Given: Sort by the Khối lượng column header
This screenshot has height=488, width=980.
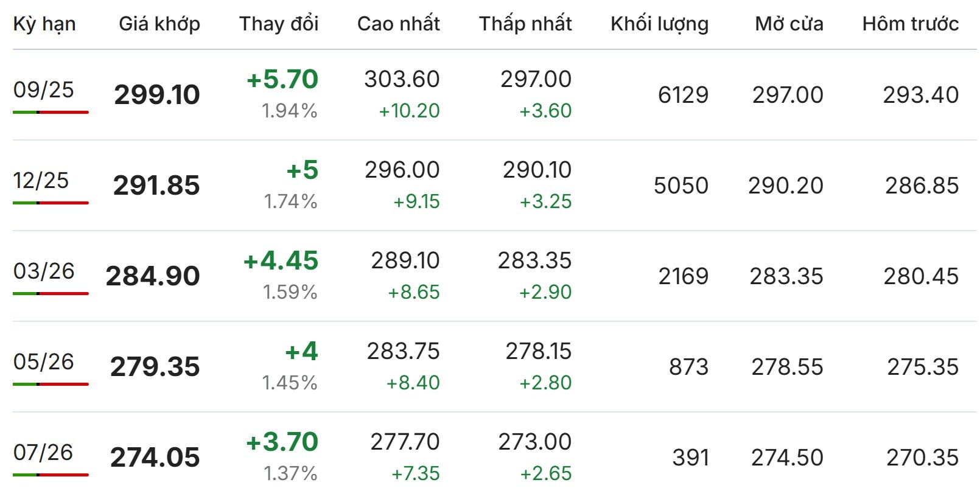Looking at the screenshot, I should coord(660,24).
